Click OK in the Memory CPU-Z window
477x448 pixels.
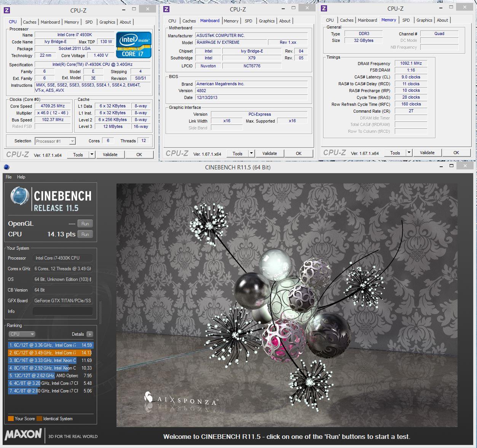(x=456, y=153)
